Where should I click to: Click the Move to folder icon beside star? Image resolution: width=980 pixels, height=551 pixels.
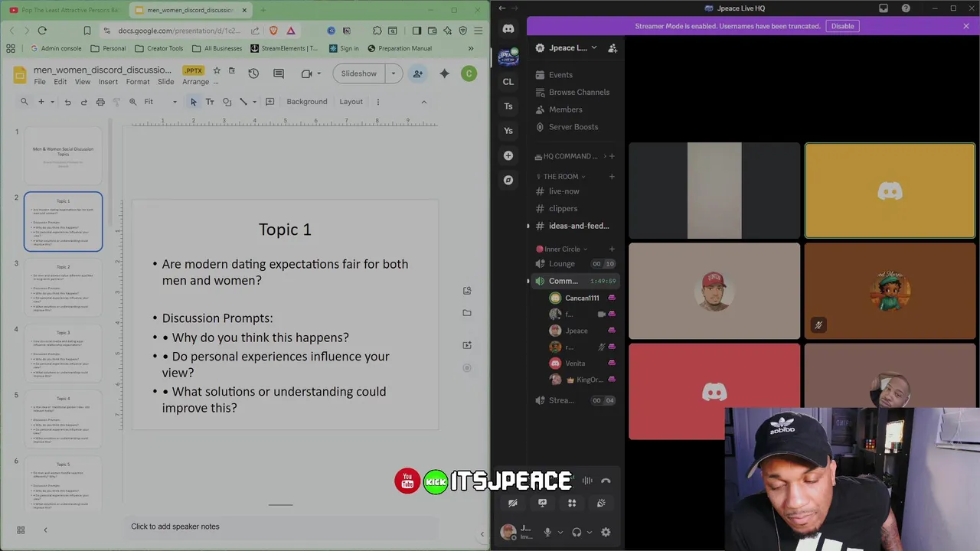[231, 70]
